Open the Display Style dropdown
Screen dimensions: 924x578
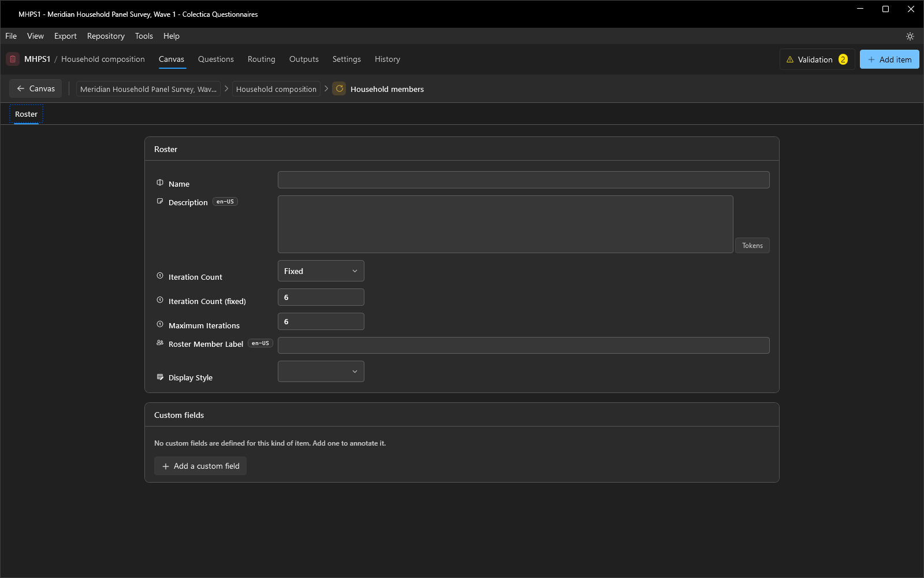pos(321,372)
